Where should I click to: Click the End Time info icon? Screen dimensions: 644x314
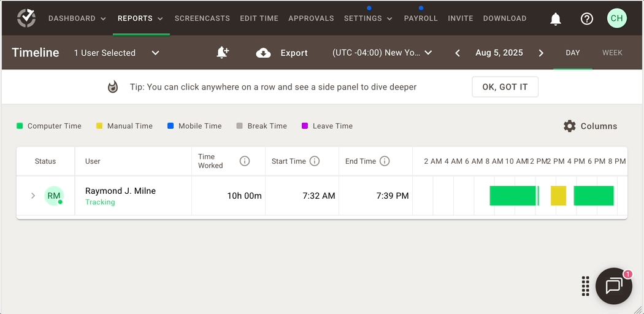coord(385,161)
